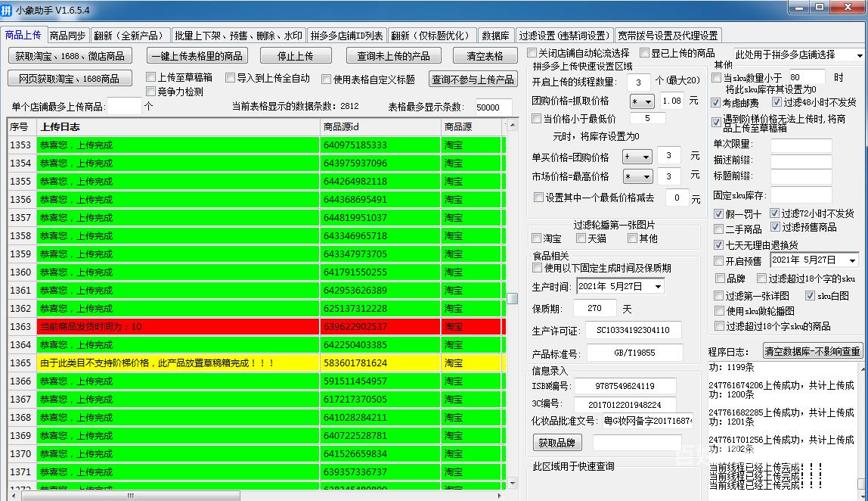Click the 3C编号 input field
868x501 pixels.
(x=625, y=405)
